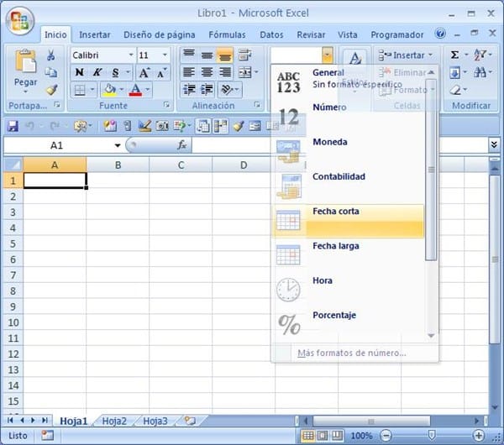Screen dimensions: 504x445
Task: Click the Pegar paste icon
Action: pyautogui.click(x=25, y=61)
